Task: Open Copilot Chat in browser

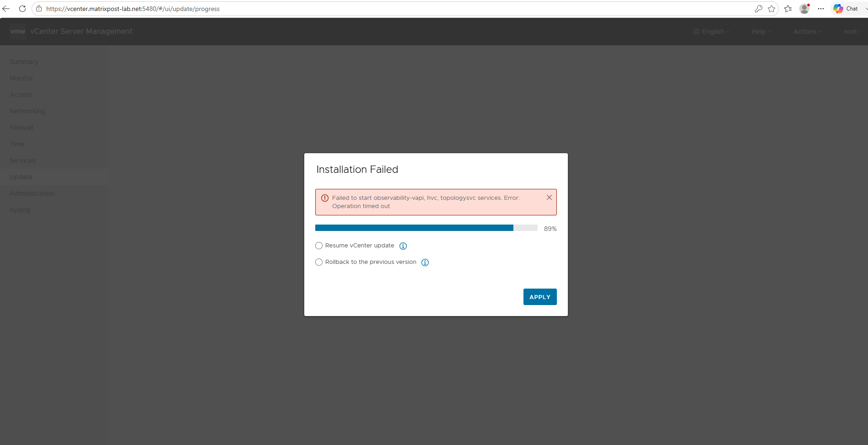Action: [x=846, y=9]
